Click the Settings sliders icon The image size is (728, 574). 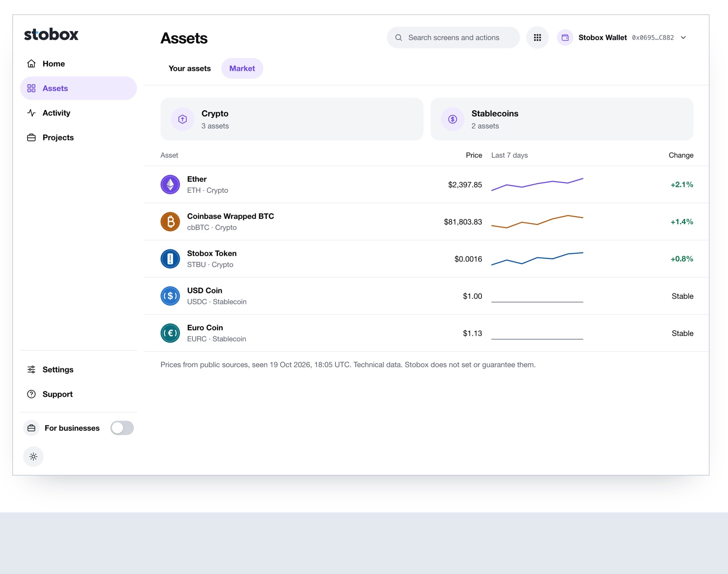[x=31, y=369]
